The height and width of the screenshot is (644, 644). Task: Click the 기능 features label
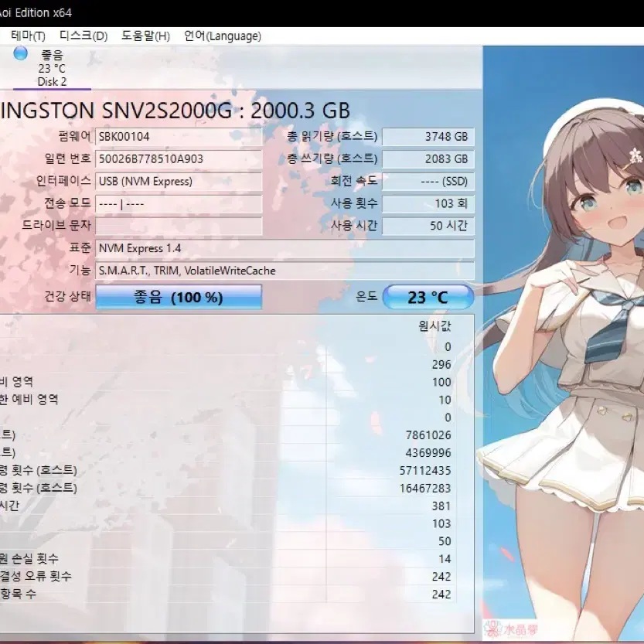coord(80,270)
